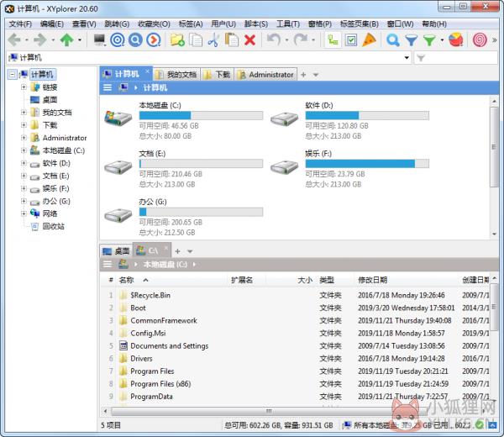
Task: Open the Back button history dropdown
Action: point(27,40)
